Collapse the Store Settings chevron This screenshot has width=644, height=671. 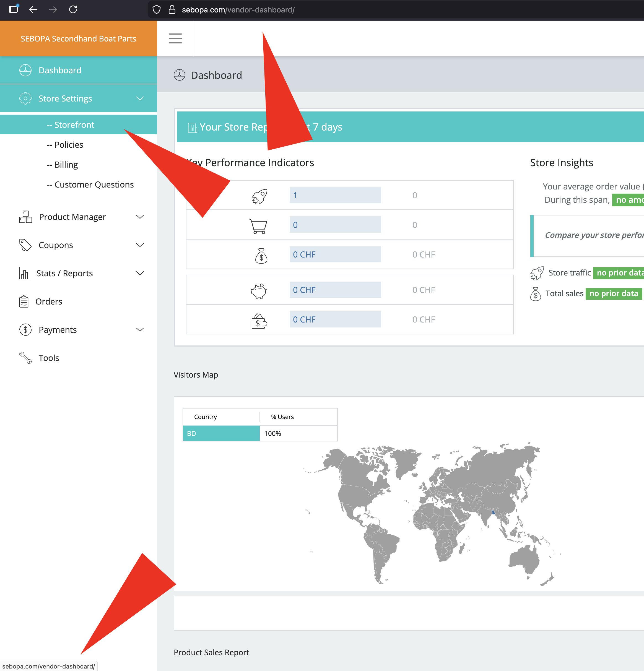(140, 98)
